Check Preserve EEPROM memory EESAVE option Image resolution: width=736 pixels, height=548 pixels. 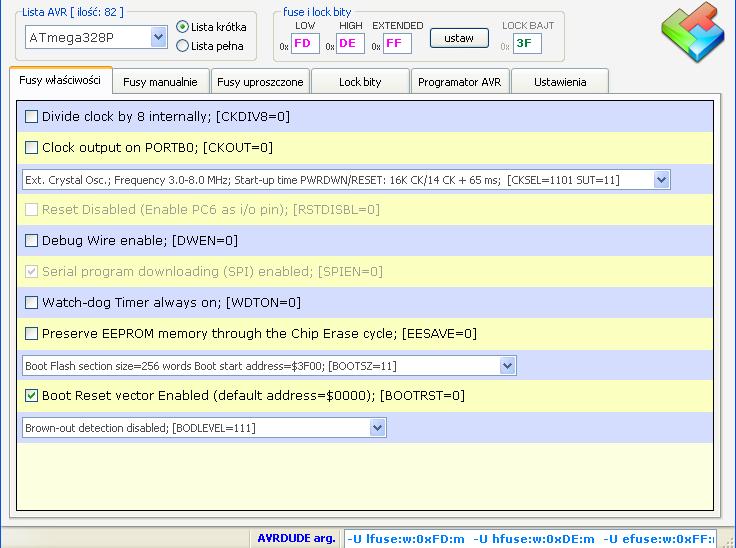click(31, 333)
